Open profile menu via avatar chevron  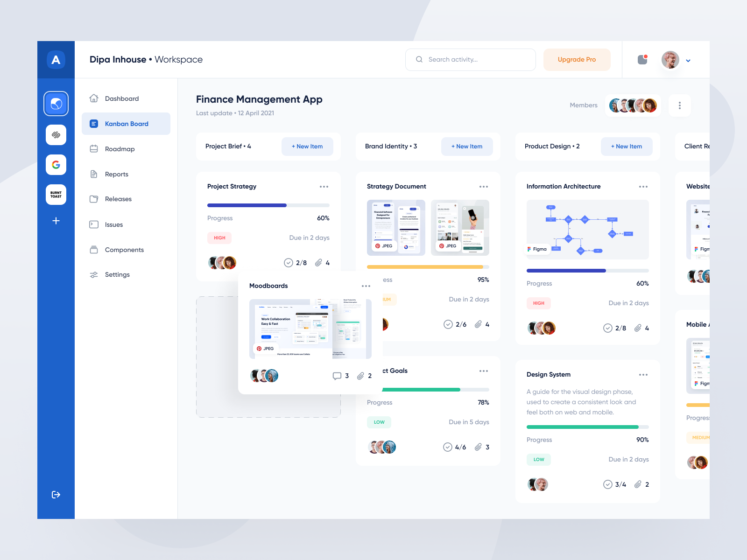pyautogui.click(x=688, y=60)
